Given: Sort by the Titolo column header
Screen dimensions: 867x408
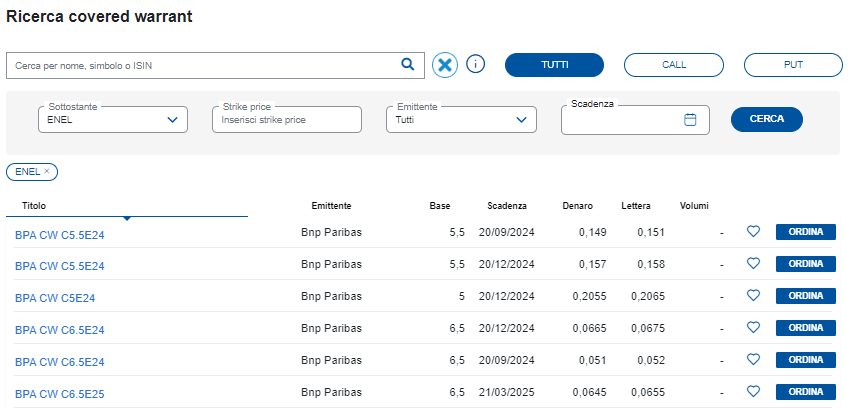Looking at the screenshot, I should [x=34, y=206].
